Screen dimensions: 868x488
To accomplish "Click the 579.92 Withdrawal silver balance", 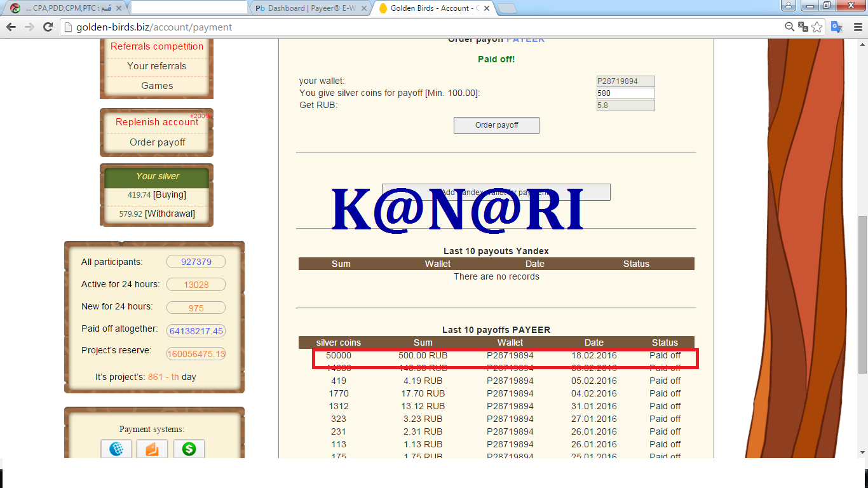I will (x=157, y=214).
